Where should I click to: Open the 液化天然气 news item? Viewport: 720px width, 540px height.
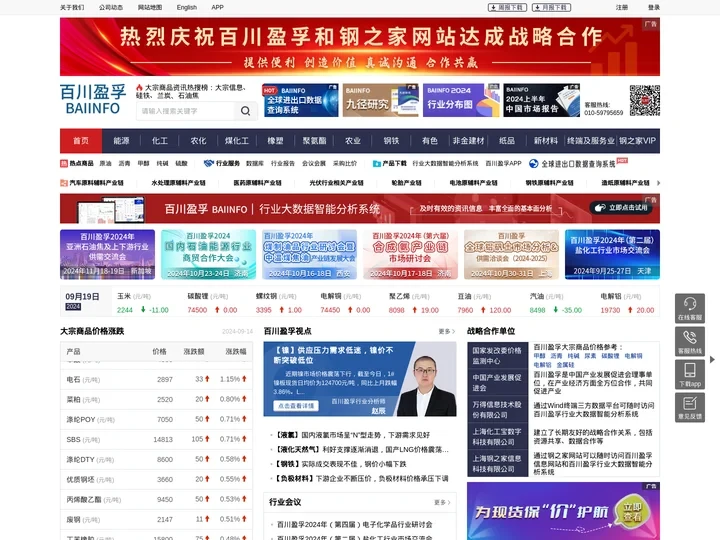pyautogui.click(x=362, y=449)
